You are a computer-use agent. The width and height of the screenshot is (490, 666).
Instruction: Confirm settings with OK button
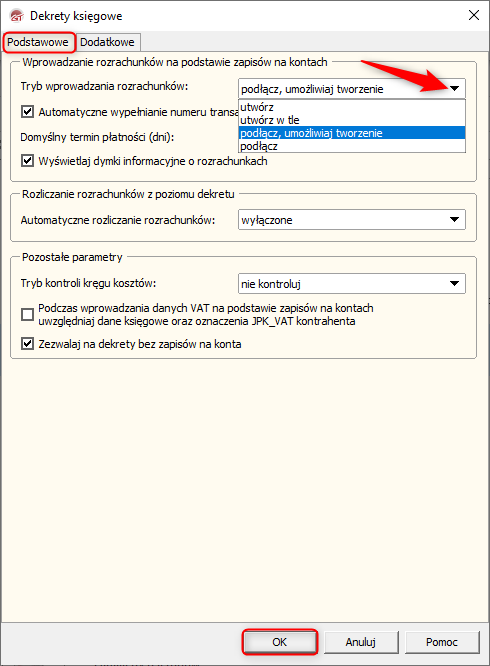(280, 642)
